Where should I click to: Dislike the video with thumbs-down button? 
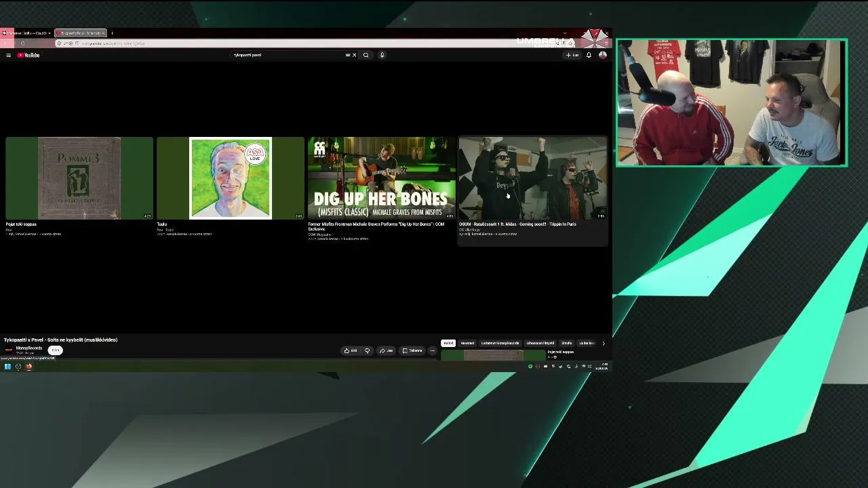click(x=367, y=350)
